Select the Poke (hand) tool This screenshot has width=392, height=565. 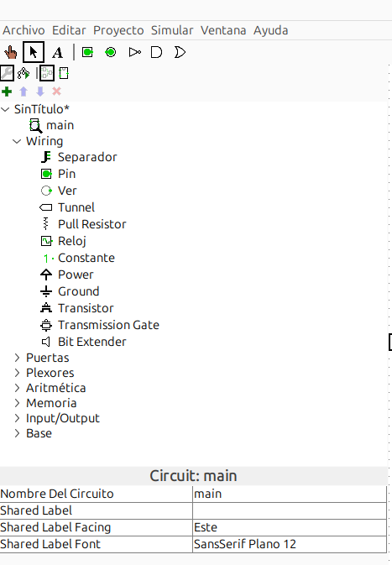pyautogui.click(x=10, y=52)
